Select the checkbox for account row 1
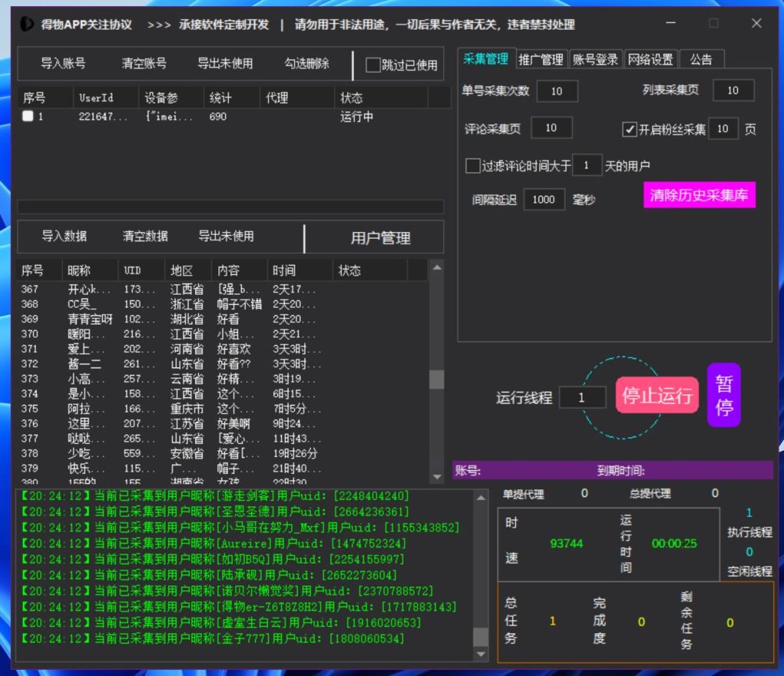This screenshot has width=784, height=676. coord(28,117)
